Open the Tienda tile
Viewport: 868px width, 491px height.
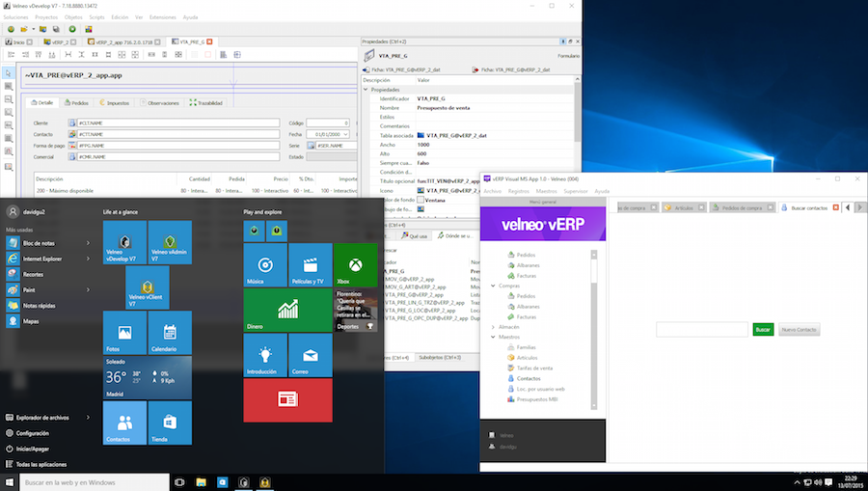pyautogui.click(x=170, y=423)
